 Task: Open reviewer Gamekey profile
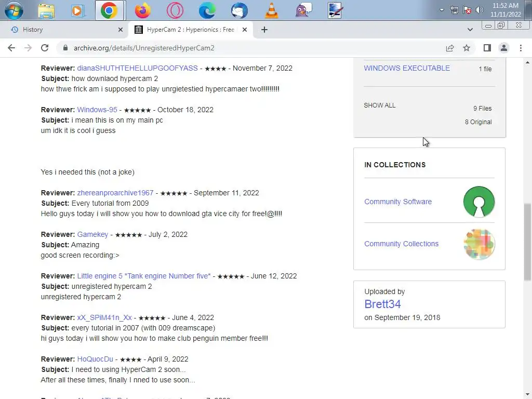92,234
